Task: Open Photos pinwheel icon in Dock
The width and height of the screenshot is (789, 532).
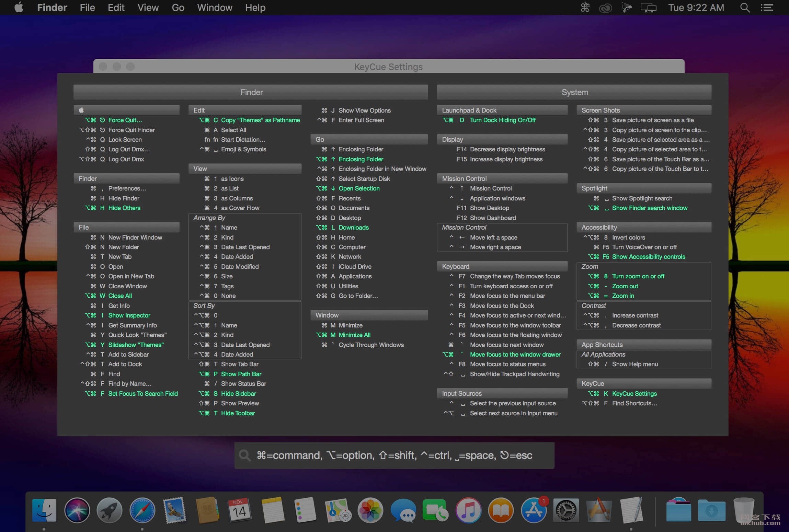Action: click(x=370, y=510)
